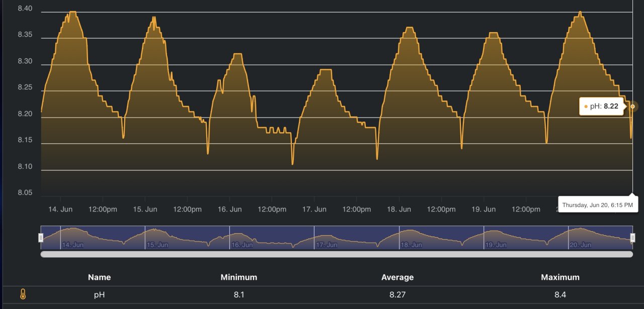This screenshot has width=644, height=309.
Task: Click the Average column header
Action: 397,277
